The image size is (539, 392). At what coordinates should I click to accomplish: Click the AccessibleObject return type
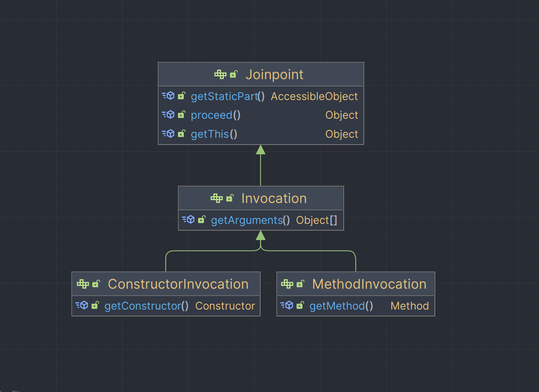[314, 96]
